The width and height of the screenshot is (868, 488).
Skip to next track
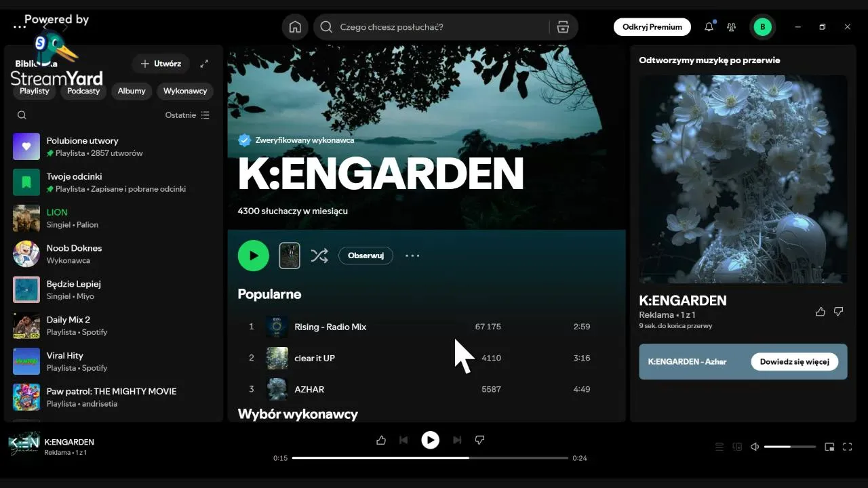tap(457, 440)
